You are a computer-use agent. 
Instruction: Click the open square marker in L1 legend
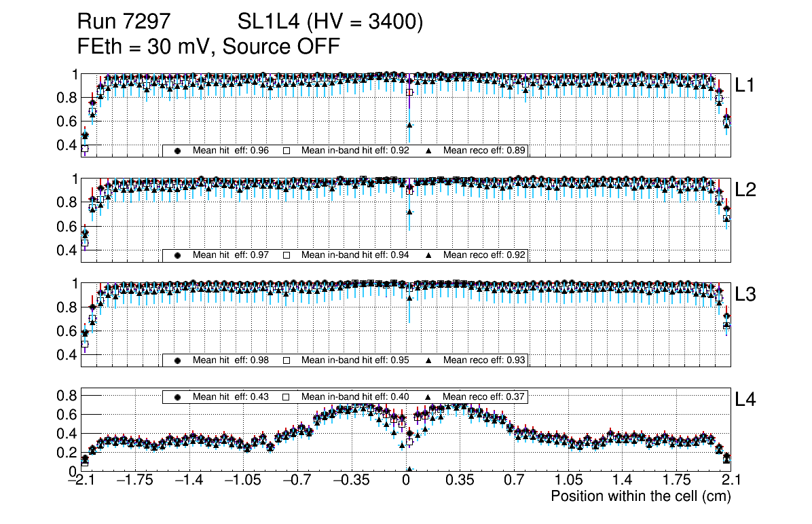(286, 151)
